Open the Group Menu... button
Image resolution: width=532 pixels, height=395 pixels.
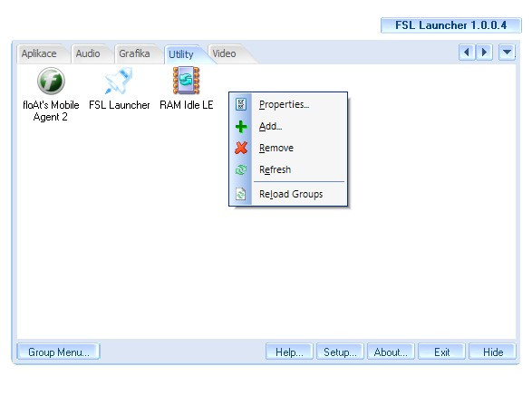[58, 352]
